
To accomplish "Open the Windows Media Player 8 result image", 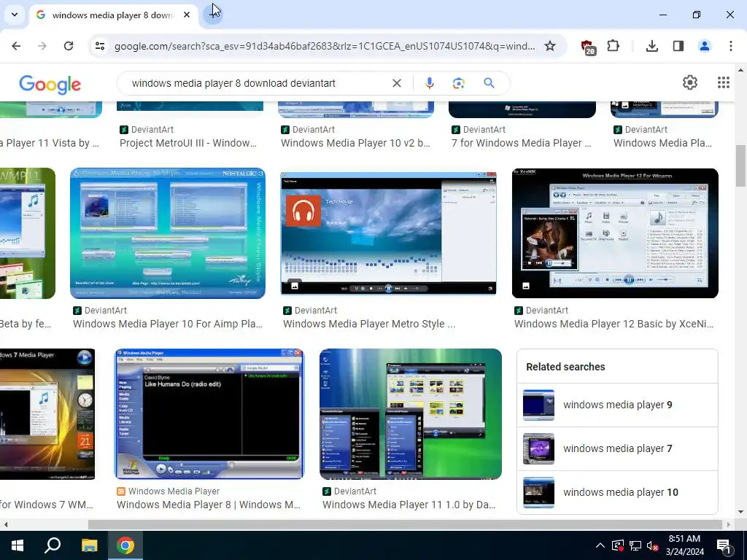I will coord(209,414).
